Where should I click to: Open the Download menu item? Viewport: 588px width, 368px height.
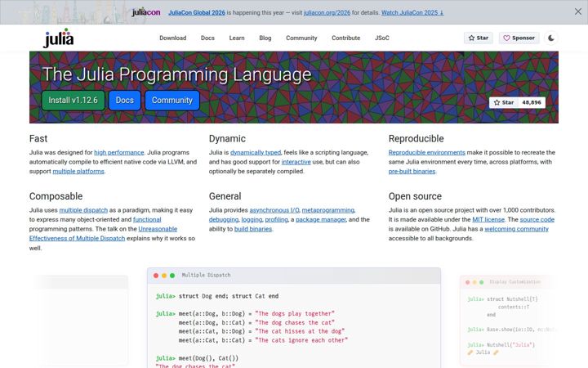pyautogui.click(x=172, y=38)
